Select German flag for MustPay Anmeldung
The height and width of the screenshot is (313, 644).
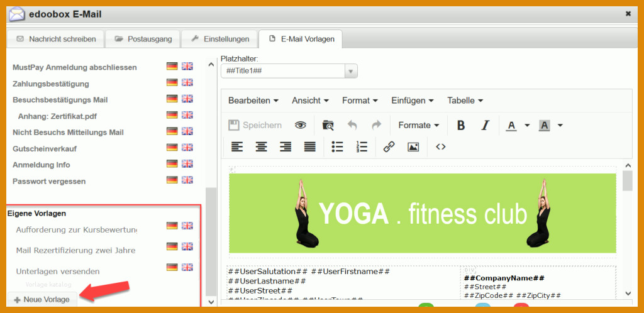click(172, 66)
